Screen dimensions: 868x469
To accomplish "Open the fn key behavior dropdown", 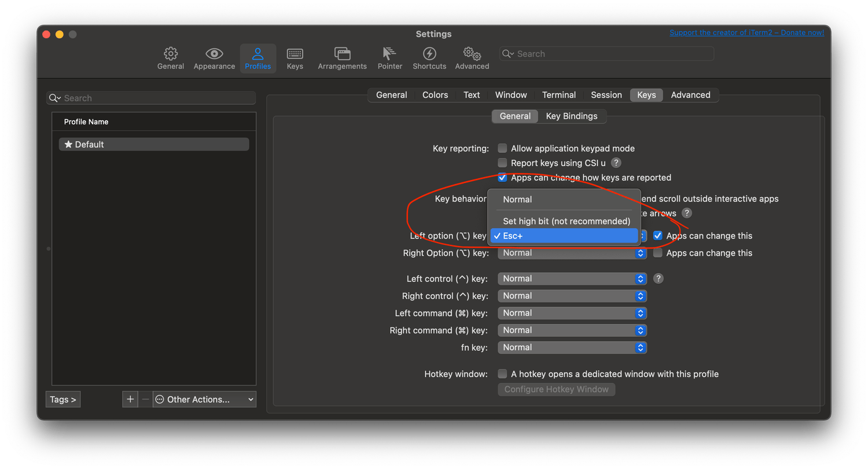I will [x=572, y=347].
